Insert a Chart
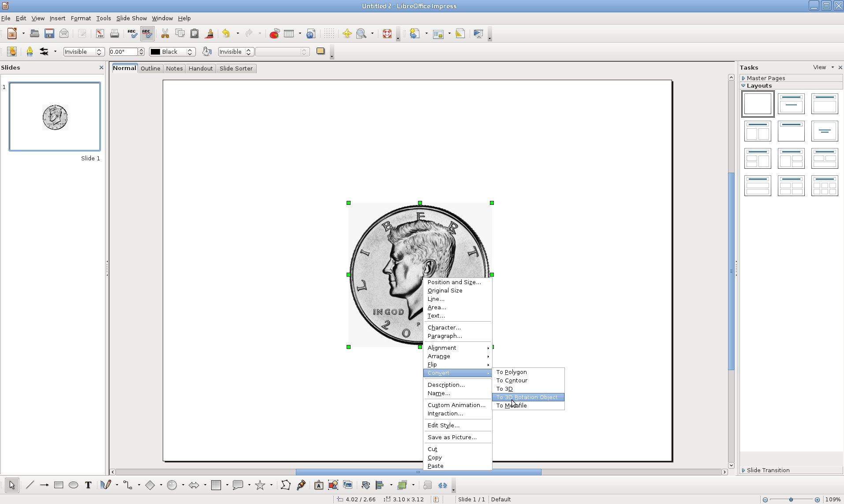Viewport: 844px width, 504px height. (x=274, y=33)
